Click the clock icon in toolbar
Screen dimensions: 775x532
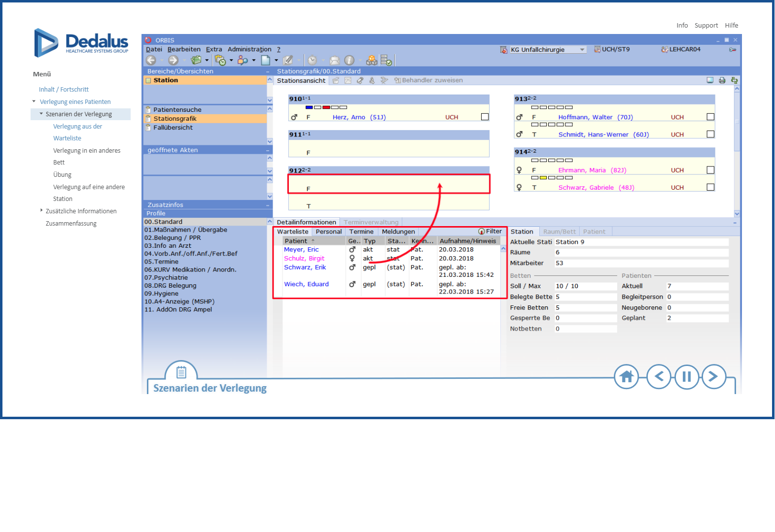[312, 60]
